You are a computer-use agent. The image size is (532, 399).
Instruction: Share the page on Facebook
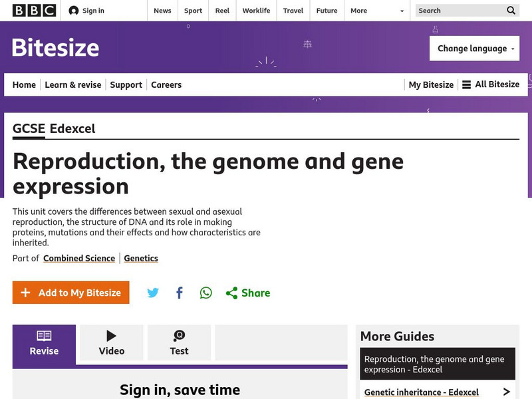pyautogui.click(x=180, y=293)
